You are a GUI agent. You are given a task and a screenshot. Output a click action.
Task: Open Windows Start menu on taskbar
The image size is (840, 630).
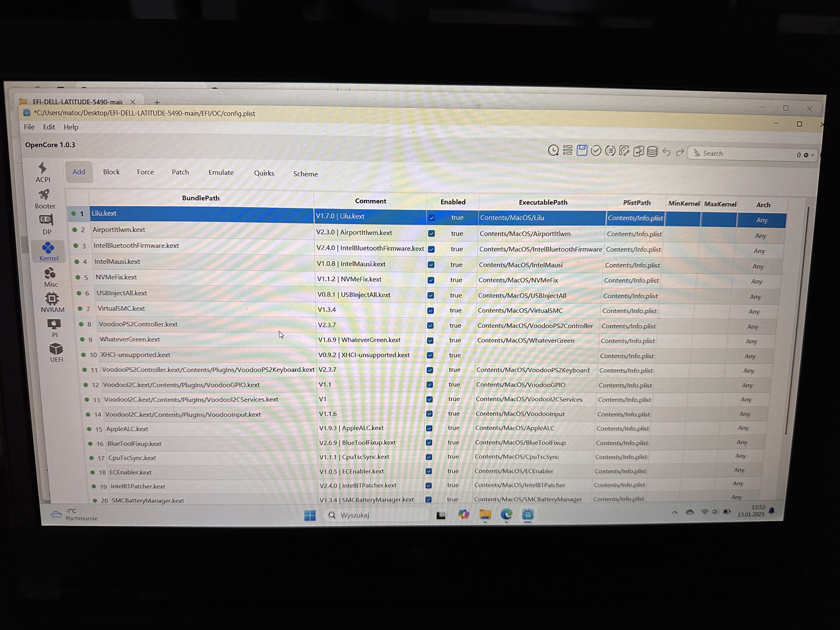(x=310, y=515)
